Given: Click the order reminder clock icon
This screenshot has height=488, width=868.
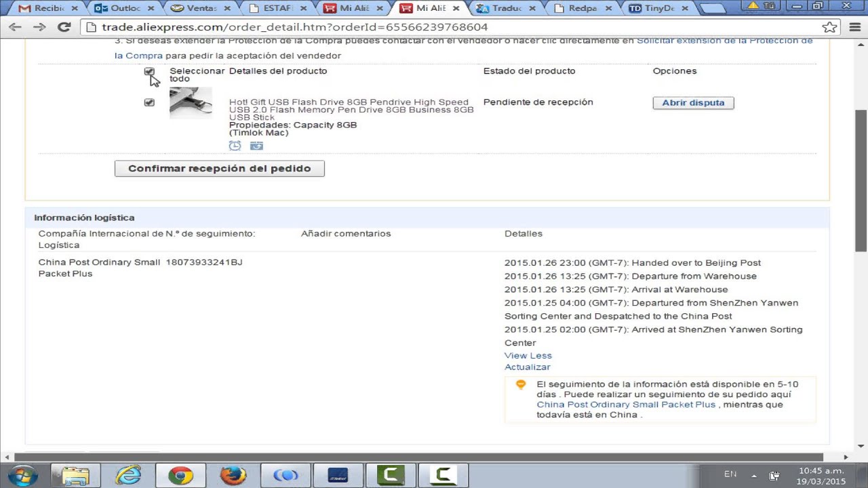Looking at the screenshot, I should pyautogui.click(x=235, y=146).
